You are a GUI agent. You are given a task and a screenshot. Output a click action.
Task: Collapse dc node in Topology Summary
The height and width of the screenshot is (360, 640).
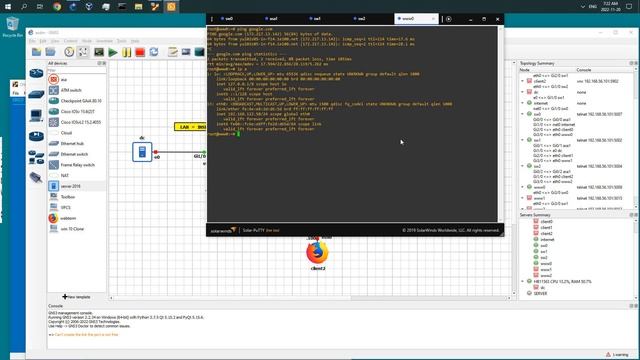(x=523, y=92)
